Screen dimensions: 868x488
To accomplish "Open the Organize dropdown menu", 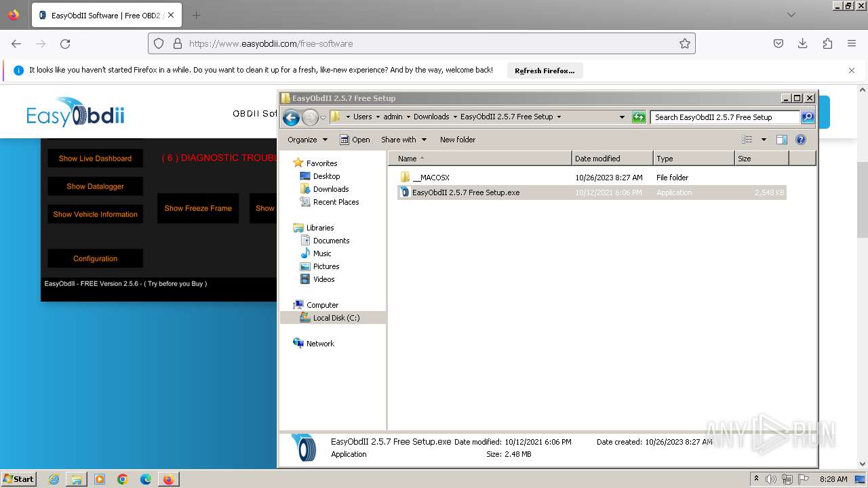I will [307, 140].
